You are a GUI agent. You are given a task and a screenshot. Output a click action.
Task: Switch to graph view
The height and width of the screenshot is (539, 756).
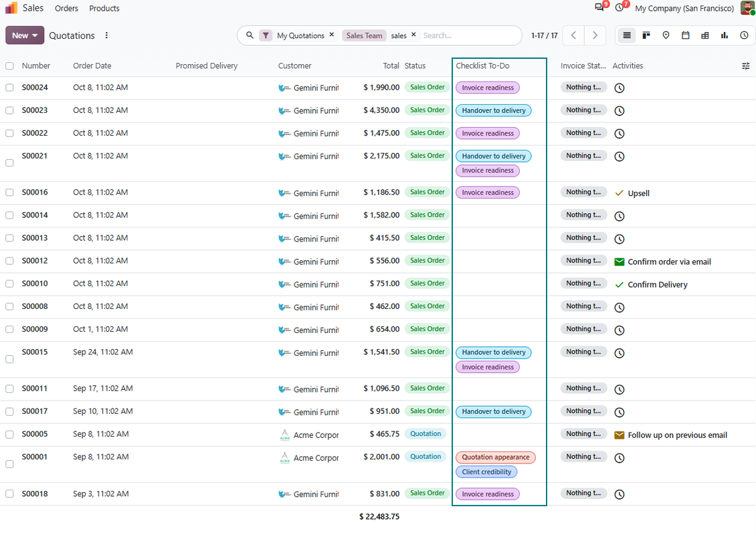(x=725, y=35)
